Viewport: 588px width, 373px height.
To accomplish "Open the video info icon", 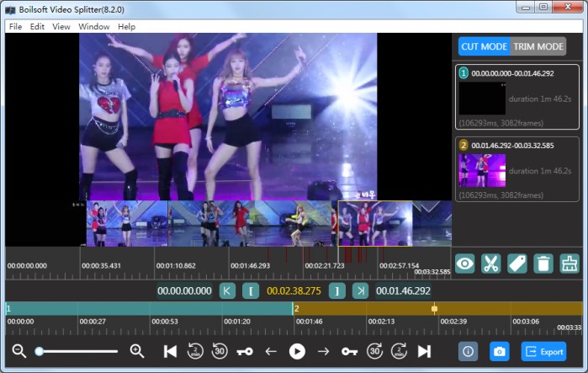I will (x=468, y=352).
